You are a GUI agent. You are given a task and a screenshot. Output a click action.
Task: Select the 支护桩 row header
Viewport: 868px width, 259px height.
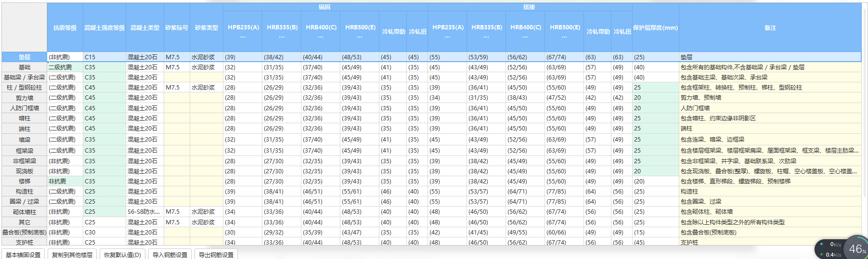pos(25,243)
